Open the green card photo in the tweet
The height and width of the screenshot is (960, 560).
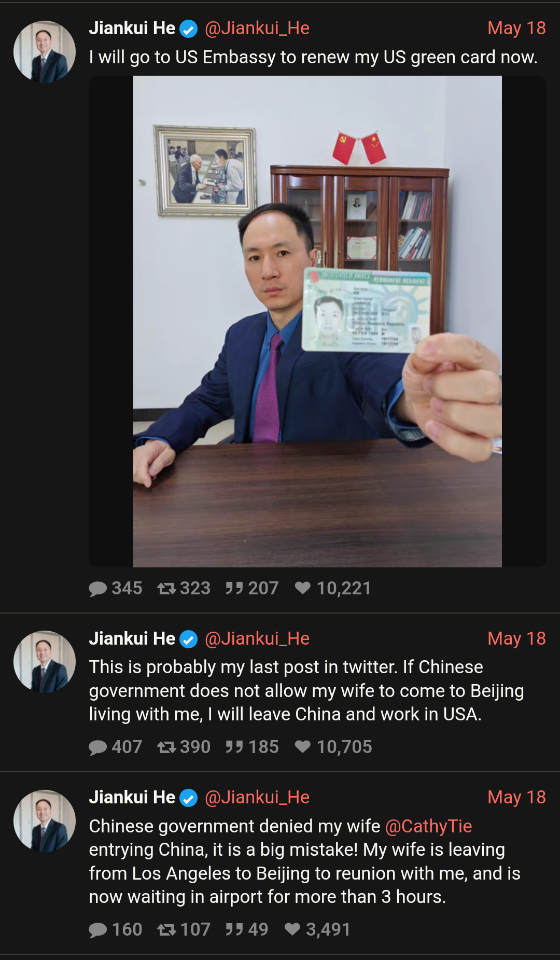317,322
